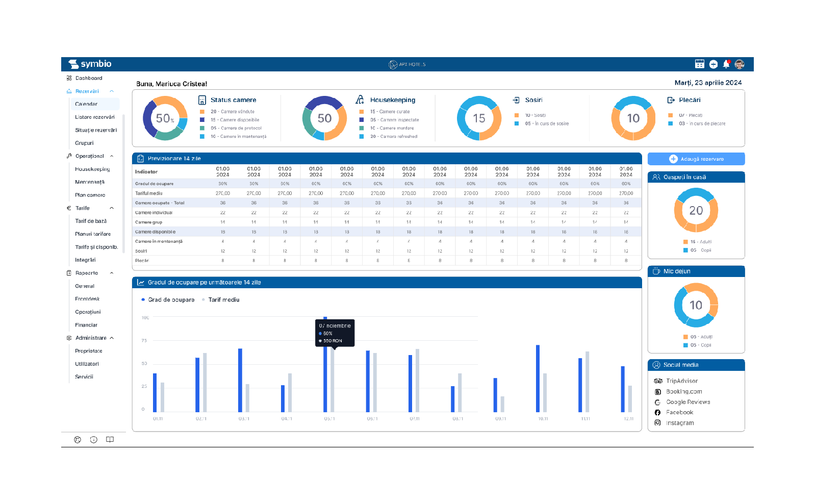The height and width of the screenshot is (504, 815).
Task: Open the calendar icon in top bar
Action: [x=700, y=64]
